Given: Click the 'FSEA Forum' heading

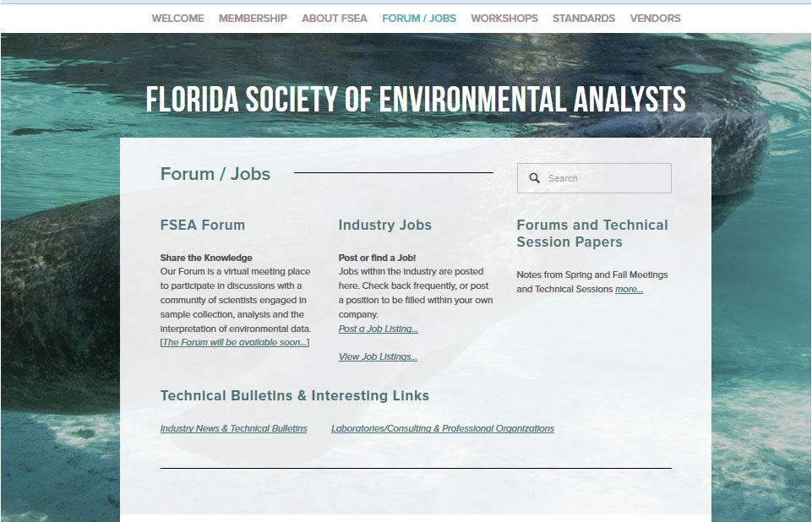Looking at the screenshot, I should [203, 225].
